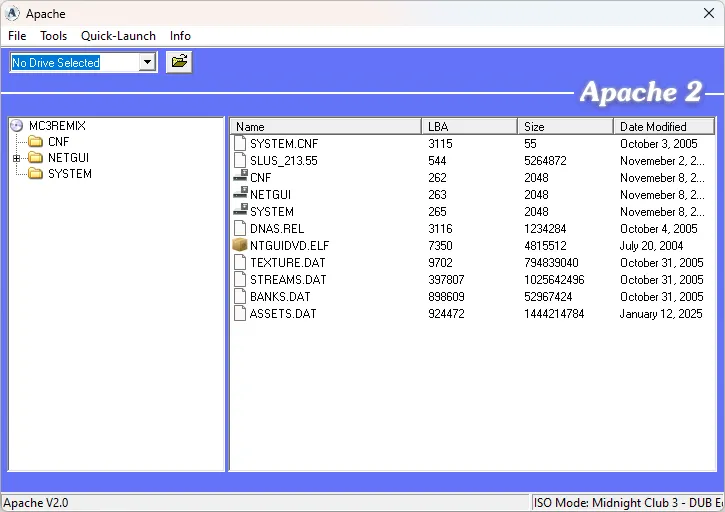Select the ASSETS.DAT file name

(x=283, y=314)
